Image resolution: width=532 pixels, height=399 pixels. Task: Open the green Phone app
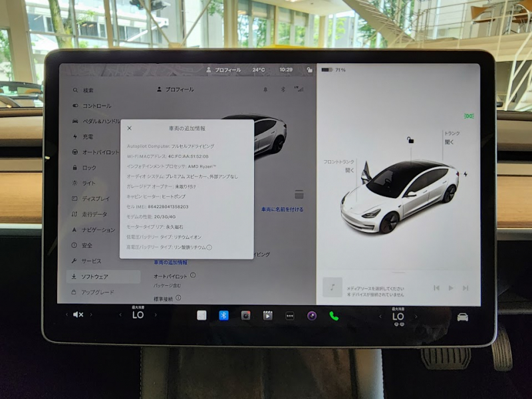point(334,316)
